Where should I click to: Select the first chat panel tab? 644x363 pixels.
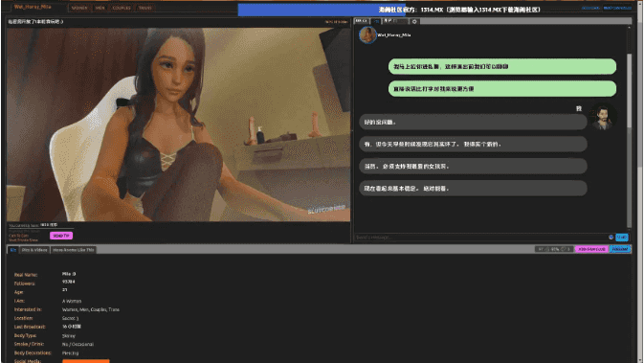click(362, 21)
